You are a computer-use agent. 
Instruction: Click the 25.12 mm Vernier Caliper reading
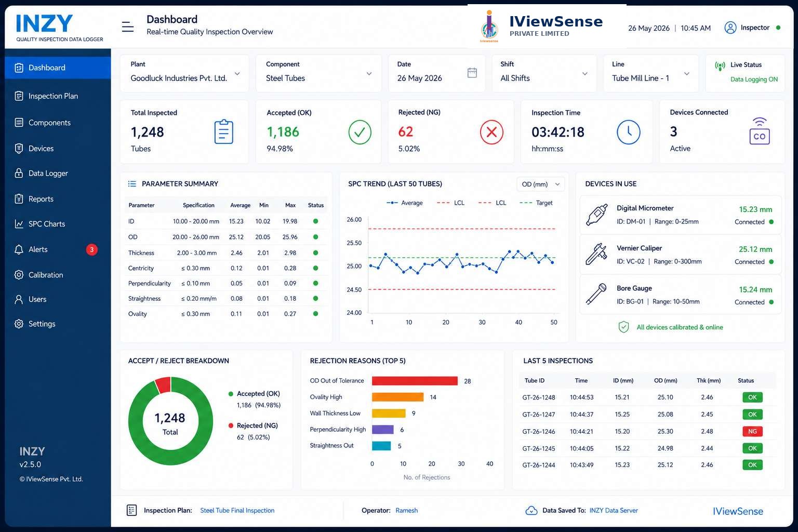point(755,249)
